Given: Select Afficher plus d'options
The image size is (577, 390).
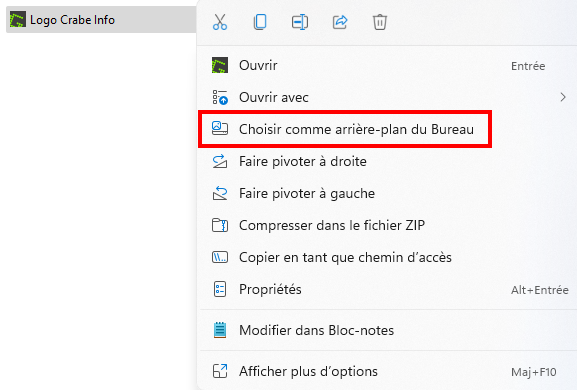Looking at the screenshot, I should coord(387,371).
